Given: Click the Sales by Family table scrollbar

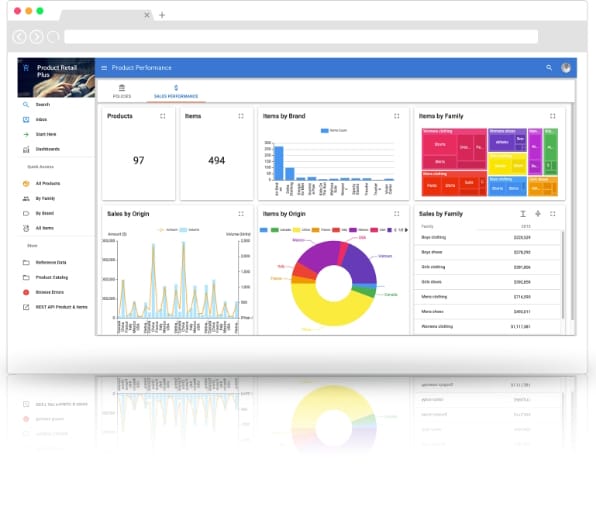Looking at the screenshot, I should click(x=563, y=274).
